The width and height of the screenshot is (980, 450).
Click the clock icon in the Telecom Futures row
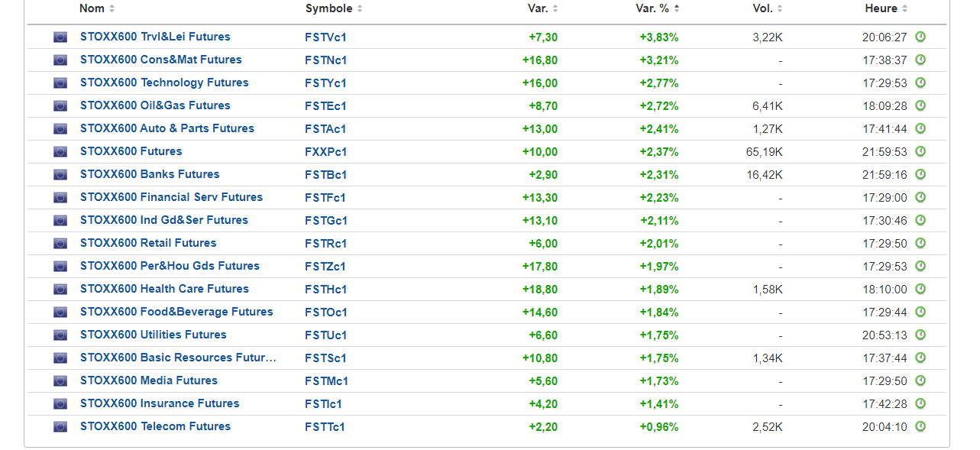920,426
